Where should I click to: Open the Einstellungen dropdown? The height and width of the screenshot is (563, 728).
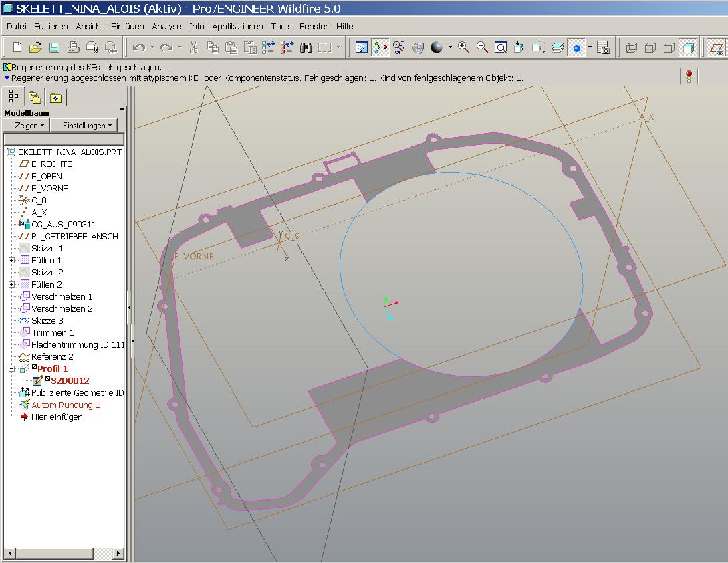[84, 126]
